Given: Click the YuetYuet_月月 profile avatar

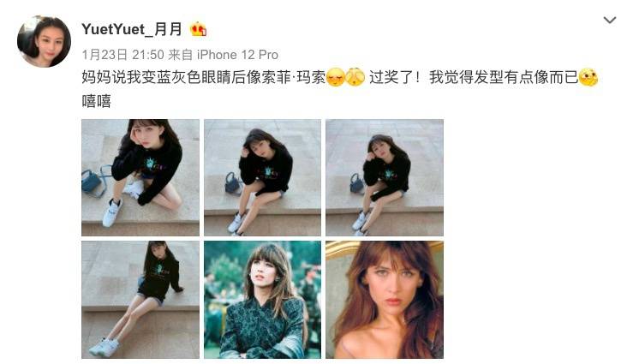Looking at the screenshot, I should click(44, 42).
